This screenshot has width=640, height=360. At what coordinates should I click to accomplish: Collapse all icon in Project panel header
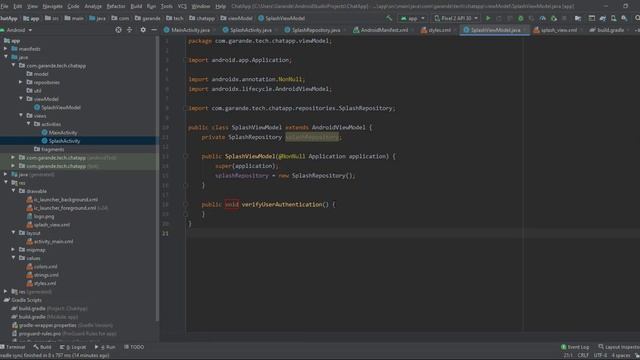(129, 30)
